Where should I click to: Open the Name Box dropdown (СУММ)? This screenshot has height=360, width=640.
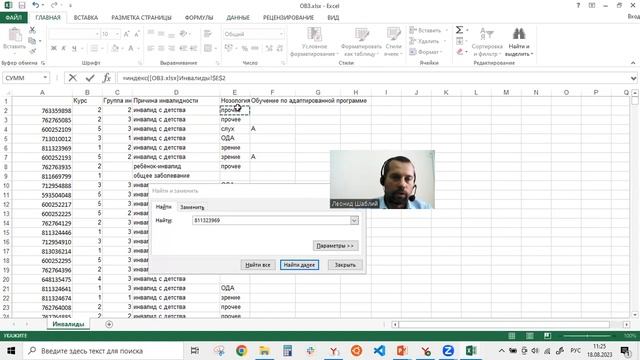click(x=45, y=78)
